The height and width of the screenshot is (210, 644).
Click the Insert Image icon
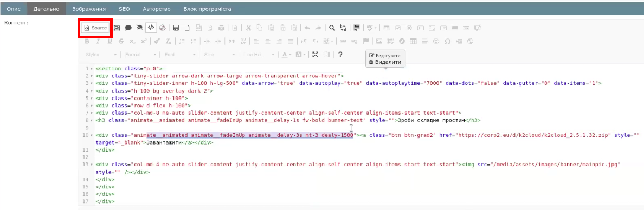tap(379, 41)
